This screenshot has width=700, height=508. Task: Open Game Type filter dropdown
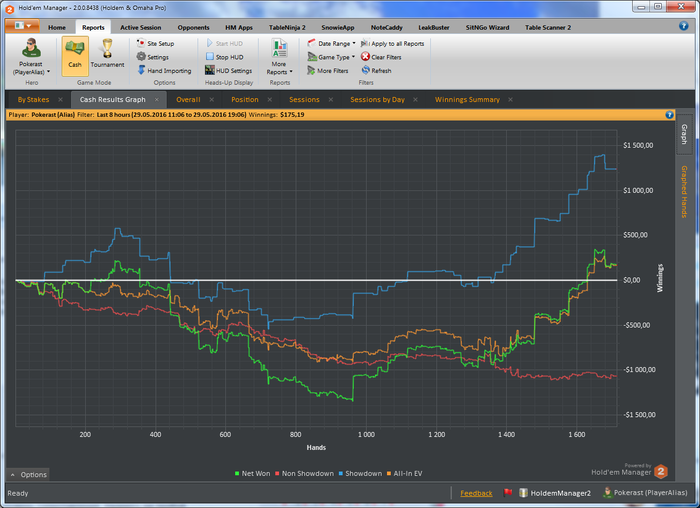(331, 57)
